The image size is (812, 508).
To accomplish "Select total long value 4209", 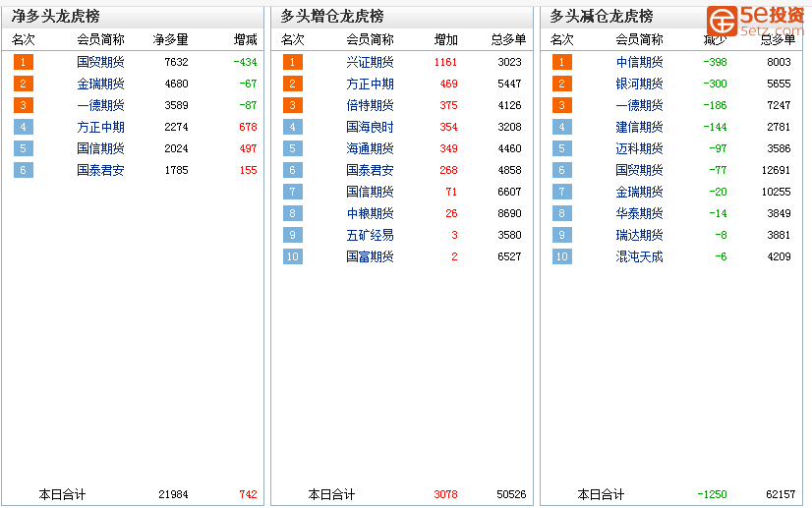I will [x=779, y=256].
